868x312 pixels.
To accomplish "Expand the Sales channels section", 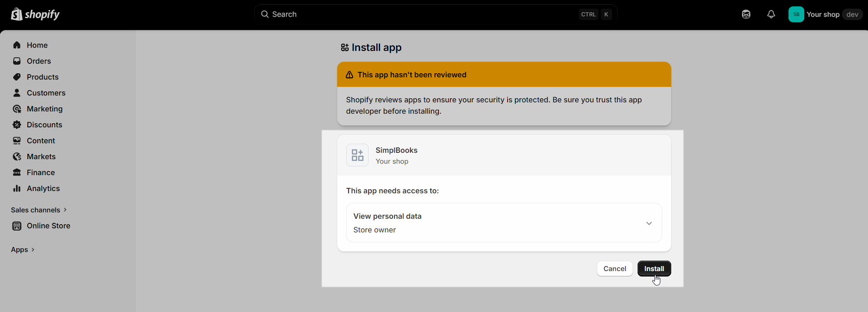I will coord(39,210).
